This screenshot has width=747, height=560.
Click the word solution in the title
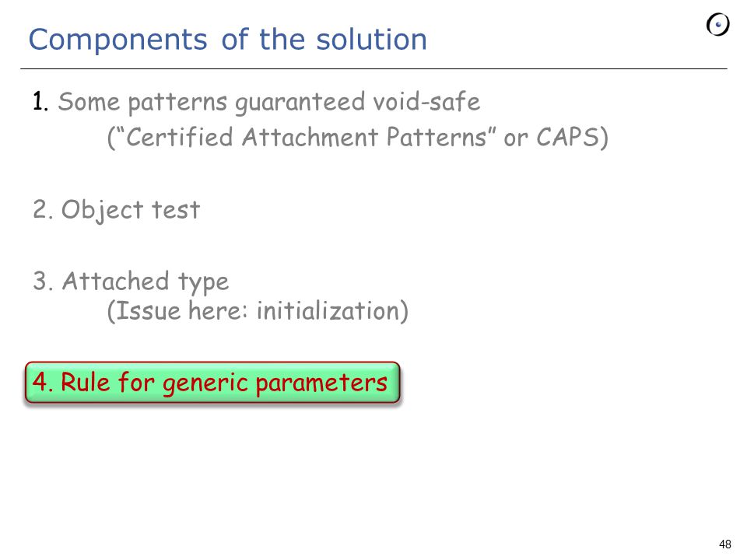pyautogui.click(x=372, y=39)
